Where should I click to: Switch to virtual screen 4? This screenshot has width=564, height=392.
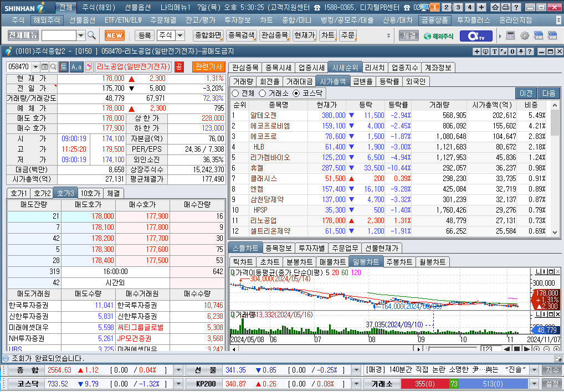[469, 7]
